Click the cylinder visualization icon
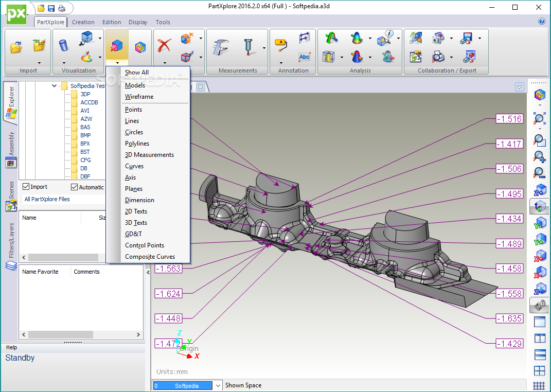The width and height of the screenshot is (551, 392). pyautogui.click(x=64, y=45)
